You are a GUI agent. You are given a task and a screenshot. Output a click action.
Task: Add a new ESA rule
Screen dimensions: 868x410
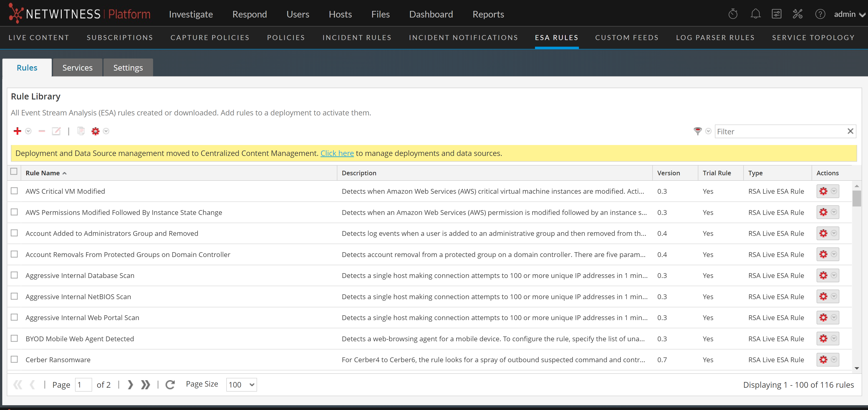click(17, 131)
